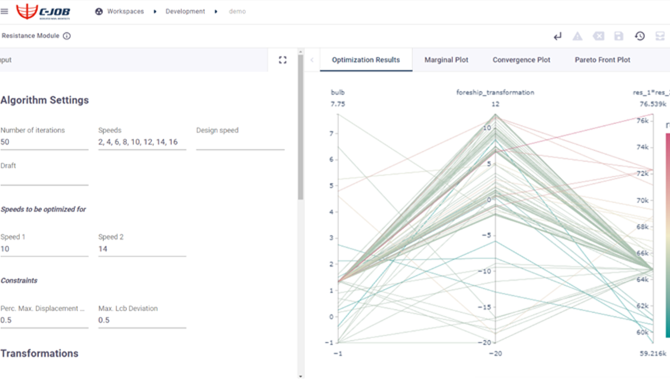Click the Speed 2 field
This screenshot has height=379, width=670.
click(142, 249)
